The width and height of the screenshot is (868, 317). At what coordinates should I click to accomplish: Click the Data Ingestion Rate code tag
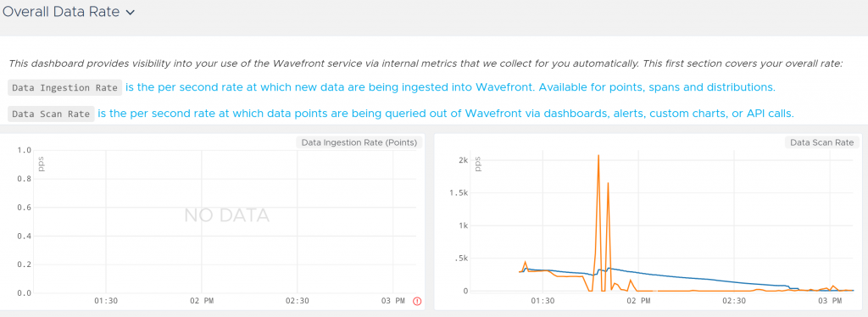(64, 87)
